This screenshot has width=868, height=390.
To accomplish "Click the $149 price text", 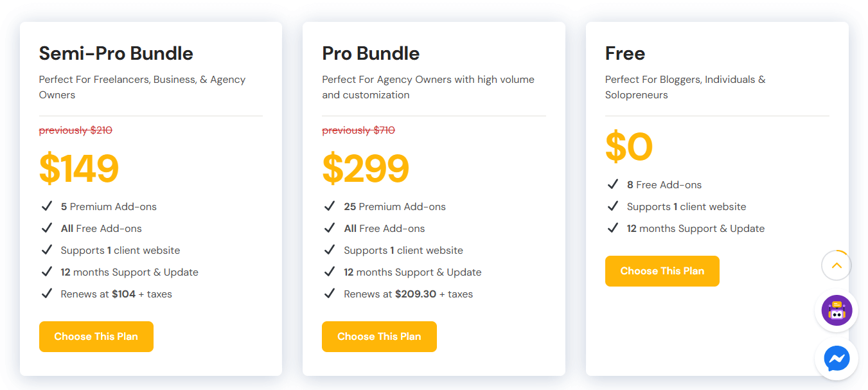I will click(x=79, y=168).
